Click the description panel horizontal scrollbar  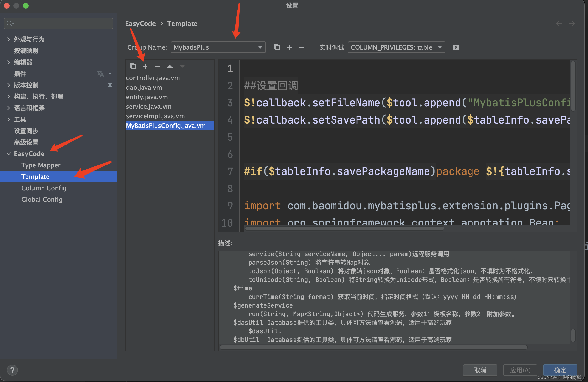point(373,347)
